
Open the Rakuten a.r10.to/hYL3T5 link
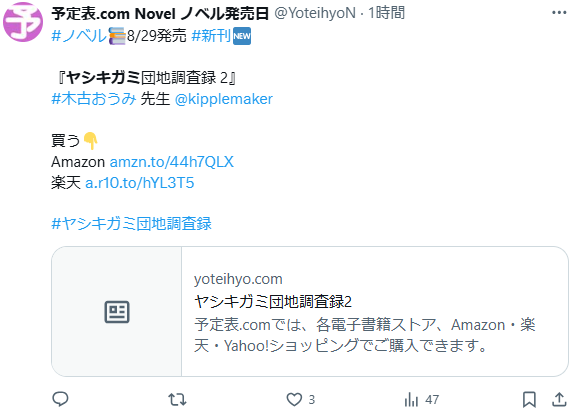[140, 183]
